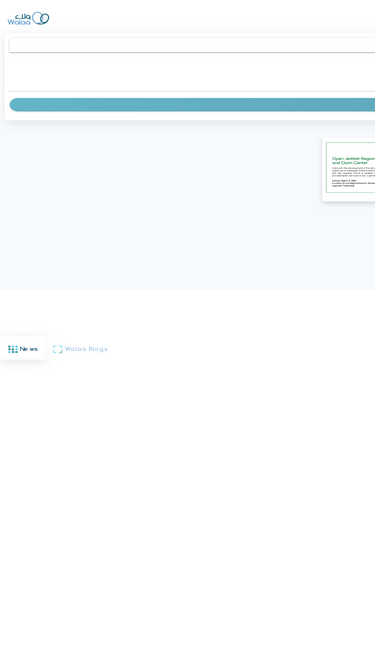Screen dimensions: 375x667
Task: Click the interlocking circles emblem of the logo
Action: 41,18
